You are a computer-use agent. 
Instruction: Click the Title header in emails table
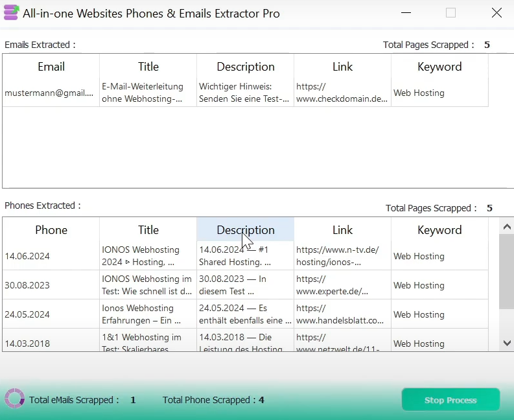tap(148, 67)
